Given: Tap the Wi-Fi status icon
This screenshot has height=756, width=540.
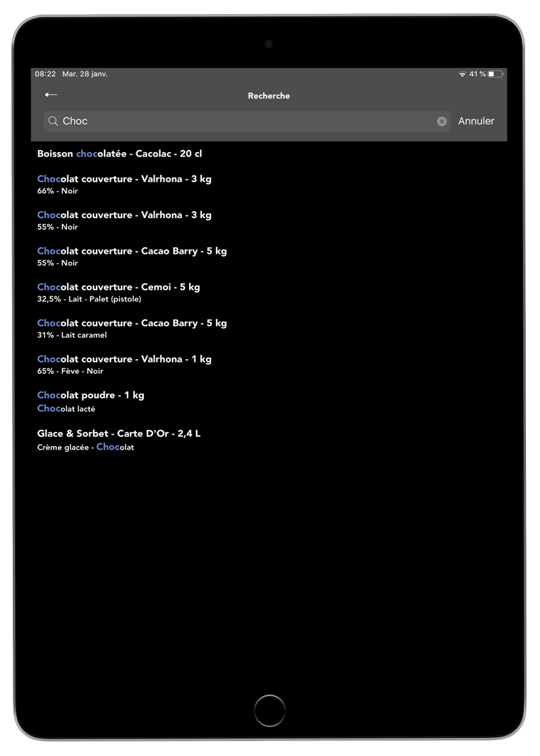Looking at the screenshot, I should click(462, 74).
